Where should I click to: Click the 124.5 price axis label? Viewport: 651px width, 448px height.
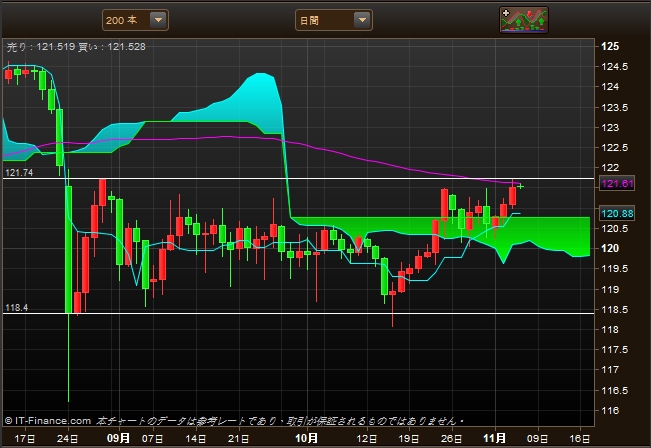(x=614, y=66)
